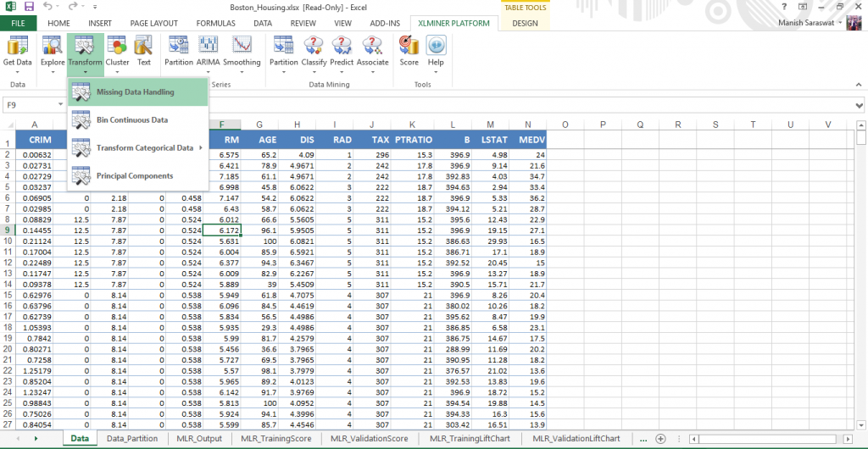
Task: Switch to the PAGE LAYOUT ribbon tab
Action: (153, 23)
